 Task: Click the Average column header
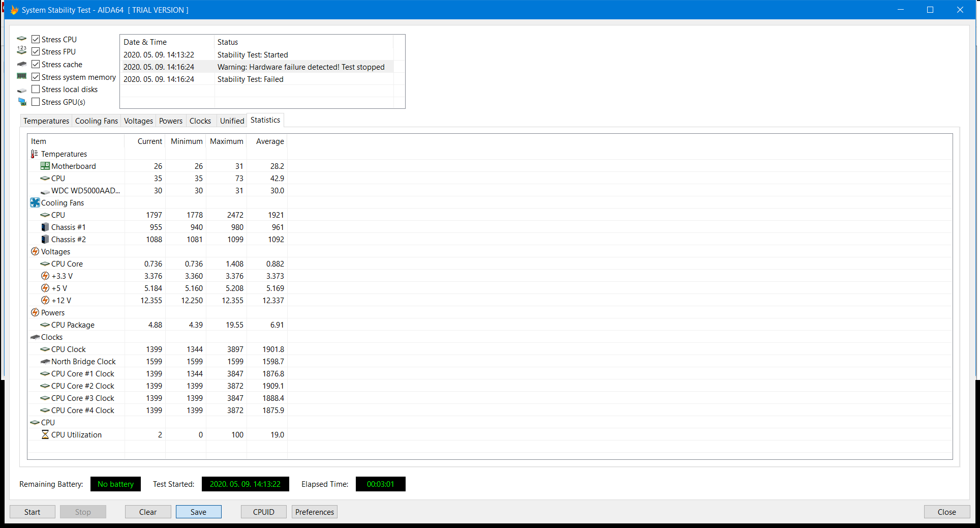point(267,141)
